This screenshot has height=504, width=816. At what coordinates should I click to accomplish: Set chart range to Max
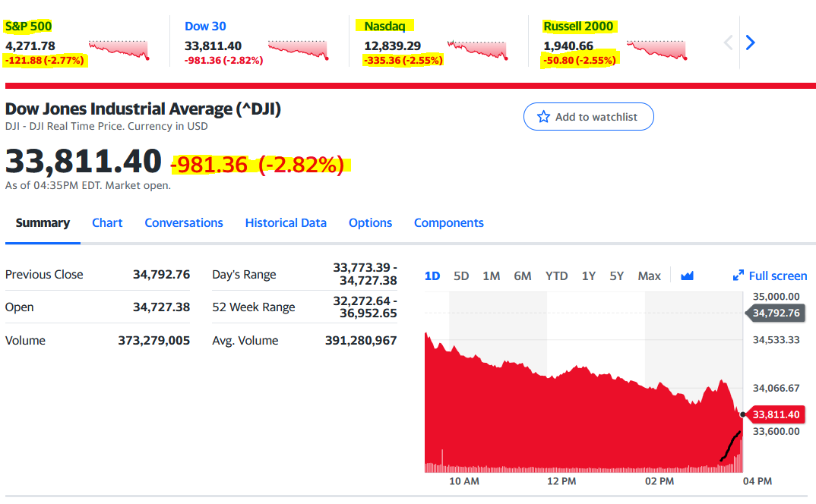[x=649, y=276]
